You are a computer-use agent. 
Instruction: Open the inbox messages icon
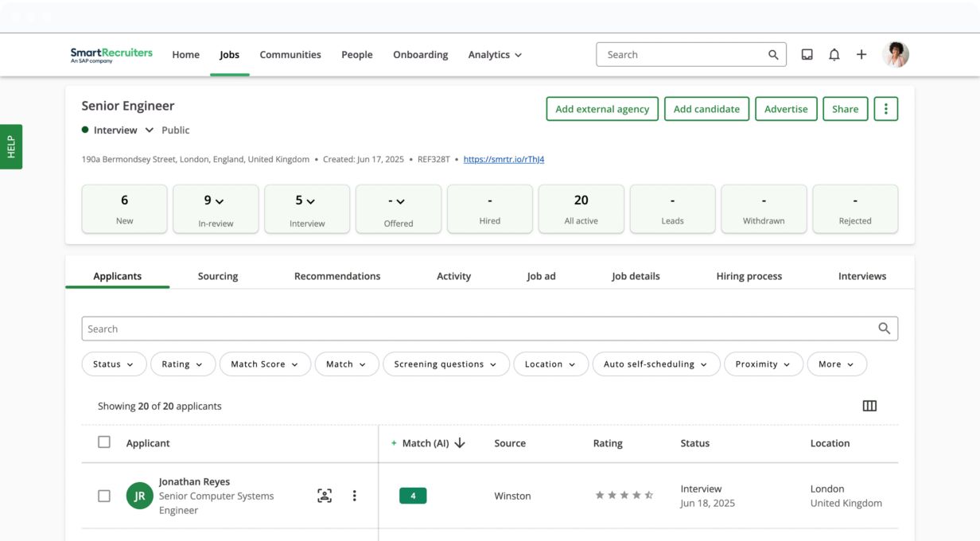pos(807,55)
